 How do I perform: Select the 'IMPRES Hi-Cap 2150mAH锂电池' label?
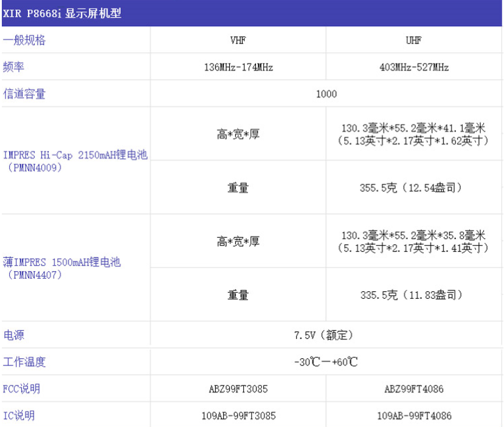click(x=75, y=155)
